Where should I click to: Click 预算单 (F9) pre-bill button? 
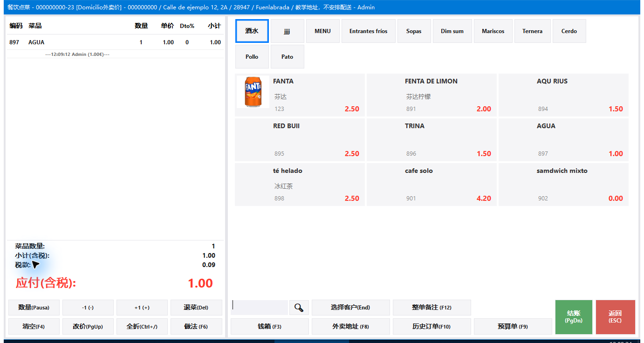click(513, 327)
